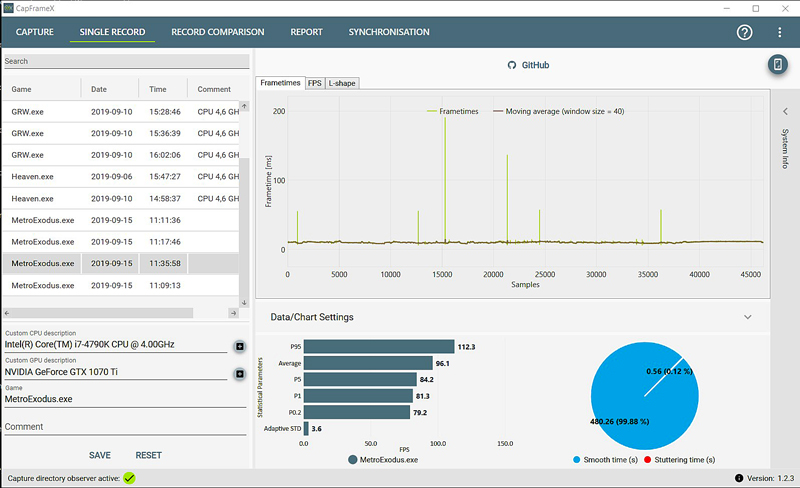The width and height of the screenshot is (800, 488).
Task: Click the Comment input field
Action: coord(126,427)
